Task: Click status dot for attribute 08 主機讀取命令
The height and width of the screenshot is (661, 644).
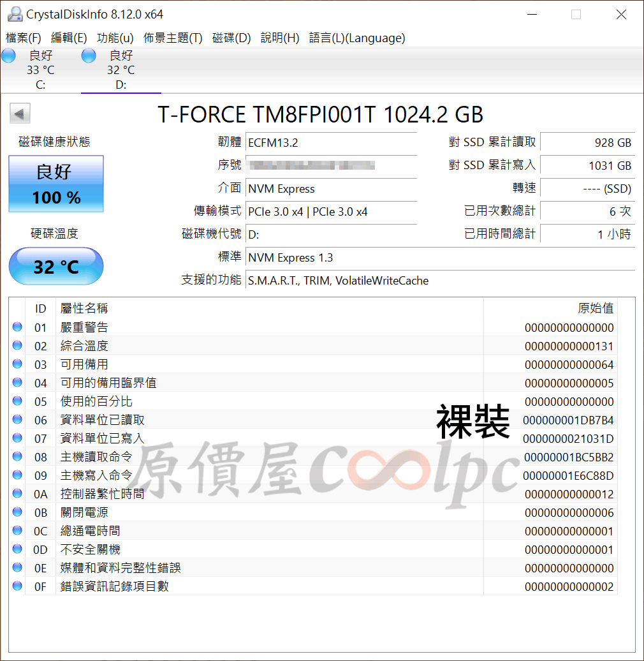Action: [x=17, y=457]
